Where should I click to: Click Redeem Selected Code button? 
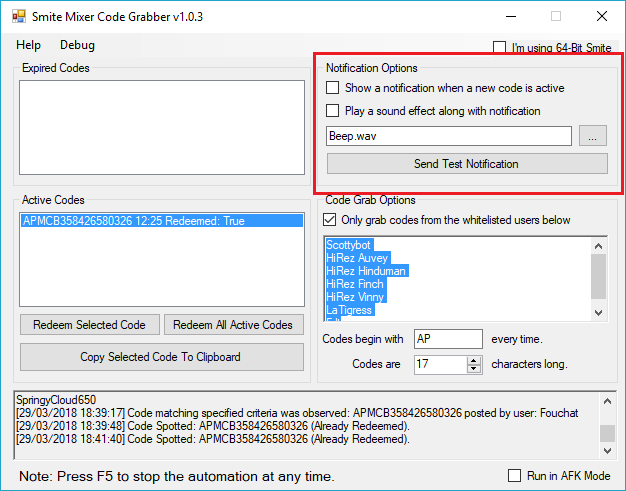point(89,325)
